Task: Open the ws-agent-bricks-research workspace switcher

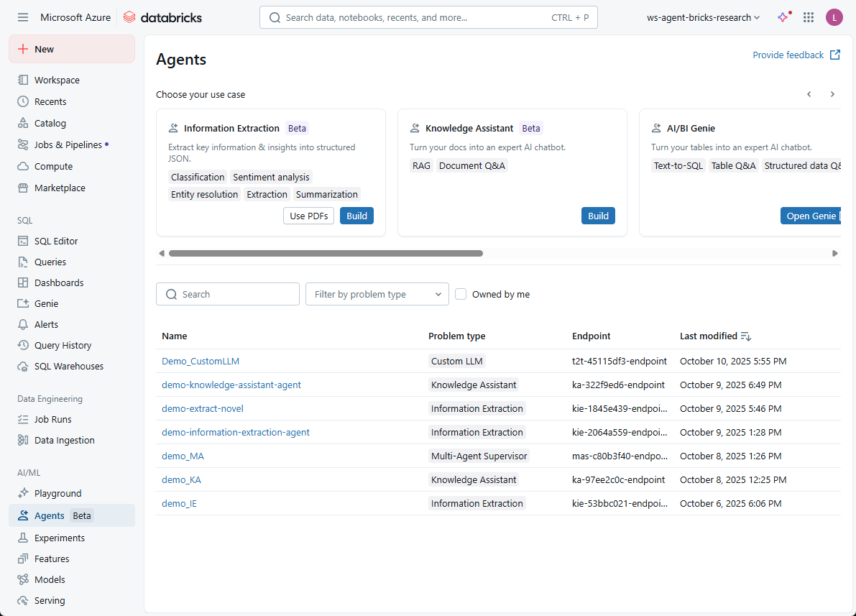Action: [703, 17]
